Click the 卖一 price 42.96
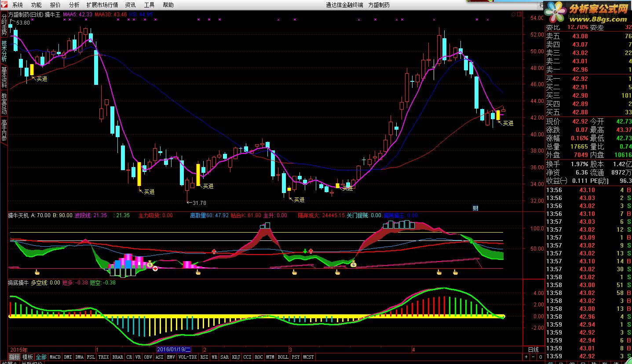 580,69
